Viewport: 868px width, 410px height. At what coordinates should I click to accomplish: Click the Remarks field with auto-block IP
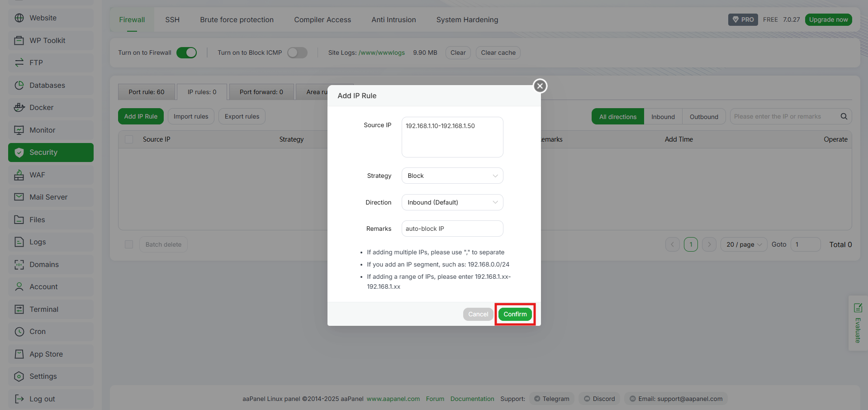coord(452,229)
